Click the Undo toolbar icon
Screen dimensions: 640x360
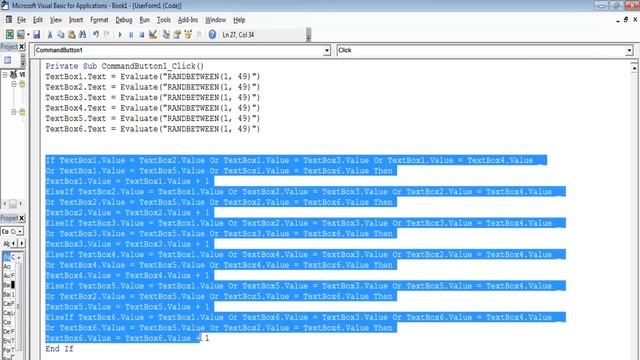pyautogui.click(x=96, y=35)
